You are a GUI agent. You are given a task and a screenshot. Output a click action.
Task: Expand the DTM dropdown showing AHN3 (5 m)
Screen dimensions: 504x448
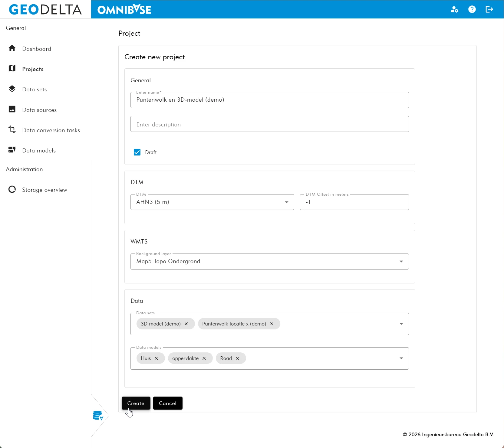tap(286, 202)
